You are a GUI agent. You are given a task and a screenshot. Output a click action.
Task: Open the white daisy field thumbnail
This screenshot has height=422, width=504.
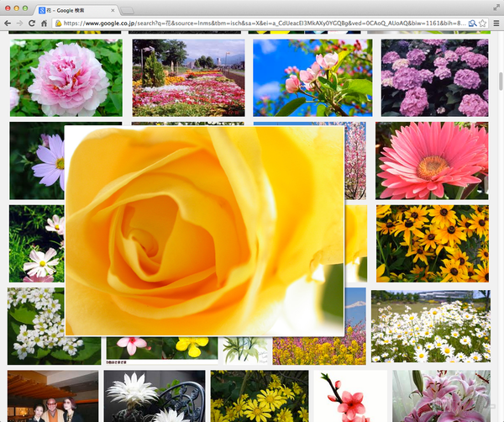point(431,326)
